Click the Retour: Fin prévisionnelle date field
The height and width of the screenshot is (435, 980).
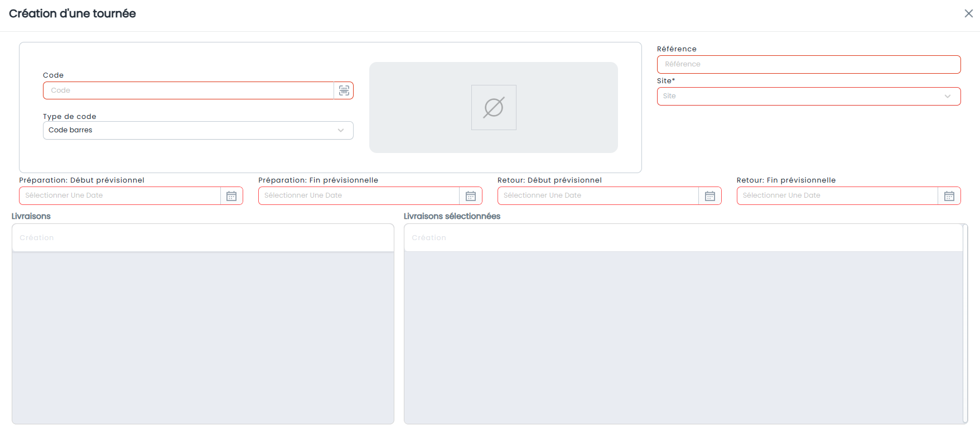tap(838, 196)
